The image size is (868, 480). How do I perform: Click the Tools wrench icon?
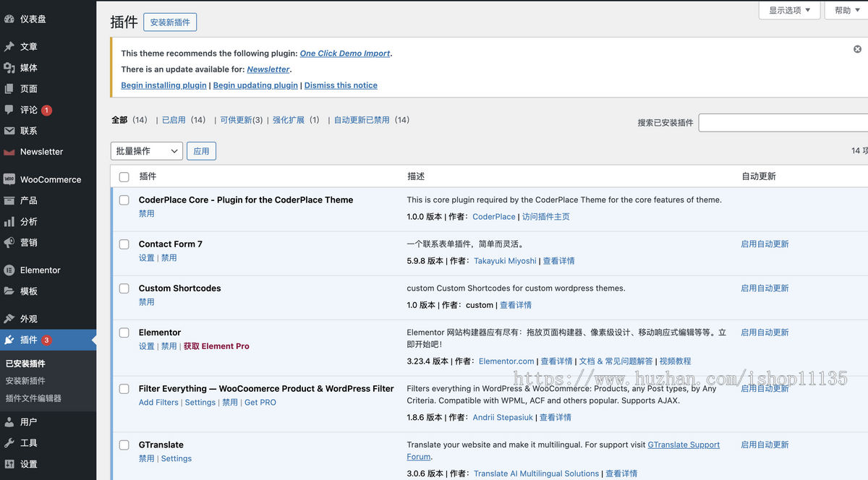point(9,442)
